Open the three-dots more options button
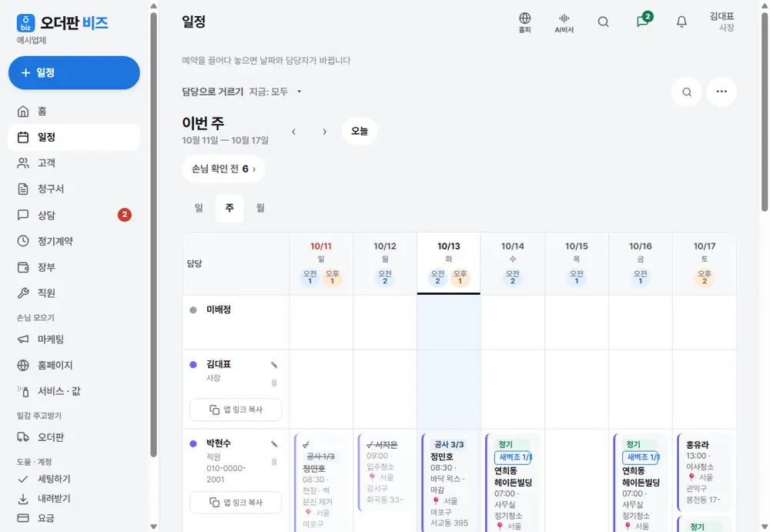Screen dimensions: 770x532 click(721, 92)
